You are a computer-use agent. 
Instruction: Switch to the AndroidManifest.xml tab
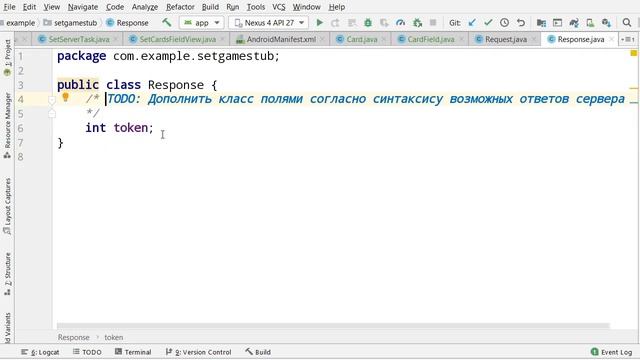(281, 39)
